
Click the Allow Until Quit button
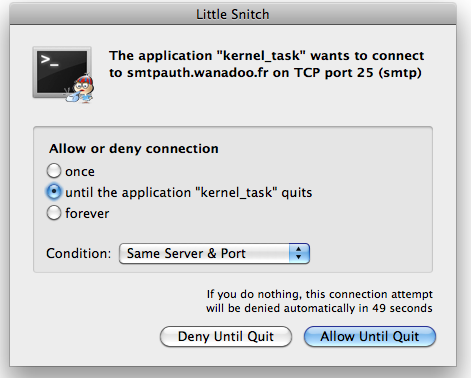coord(370,336)
